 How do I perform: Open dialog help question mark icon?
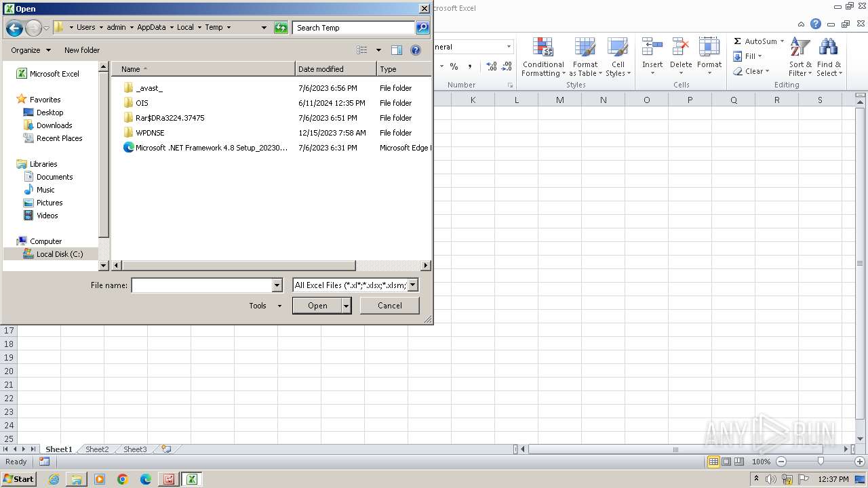(416, 50)
